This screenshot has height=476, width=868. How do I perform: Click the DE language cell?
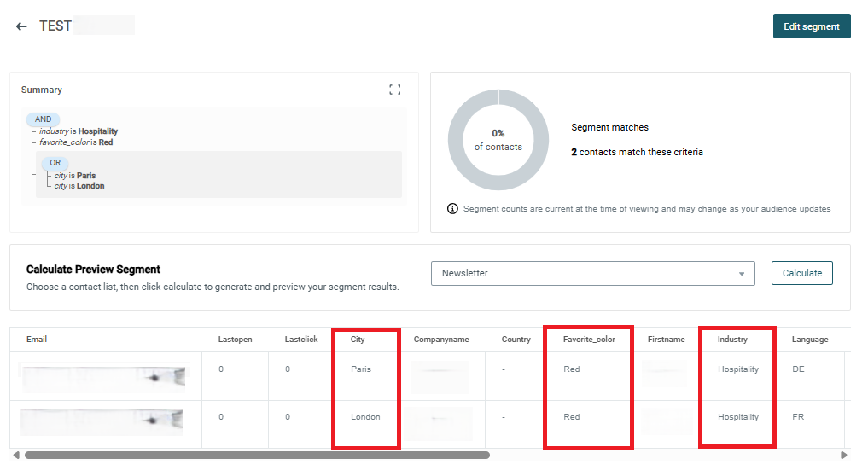[x=798, y=369]
